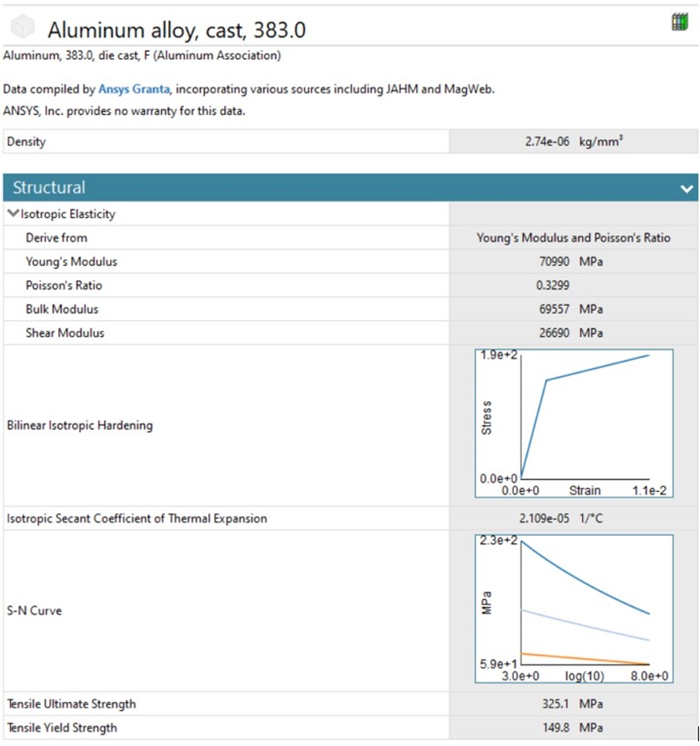The height and width of the screenshot is (746, 700).
Task: Click the Aluminum alloy, cast, 383.0 title
Action: (176, 29)
